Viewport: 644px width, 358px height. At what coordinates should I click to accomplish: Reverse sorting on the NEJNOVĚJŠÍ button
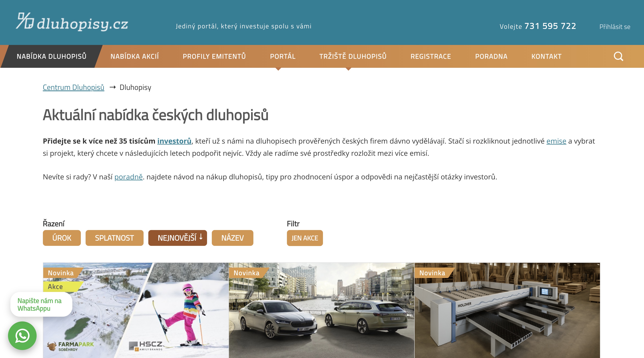click(x=177, y=238)
